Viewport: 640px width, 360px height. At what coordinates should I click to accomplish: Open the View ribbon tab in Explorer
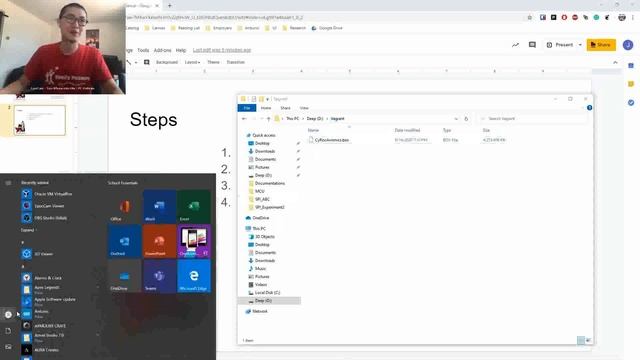click(x=304, y=108)
